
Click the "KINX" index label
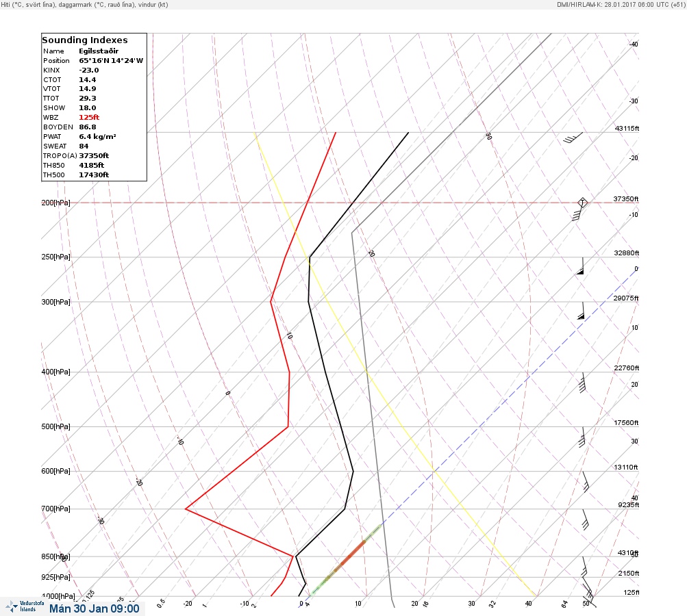pos(51,70)
